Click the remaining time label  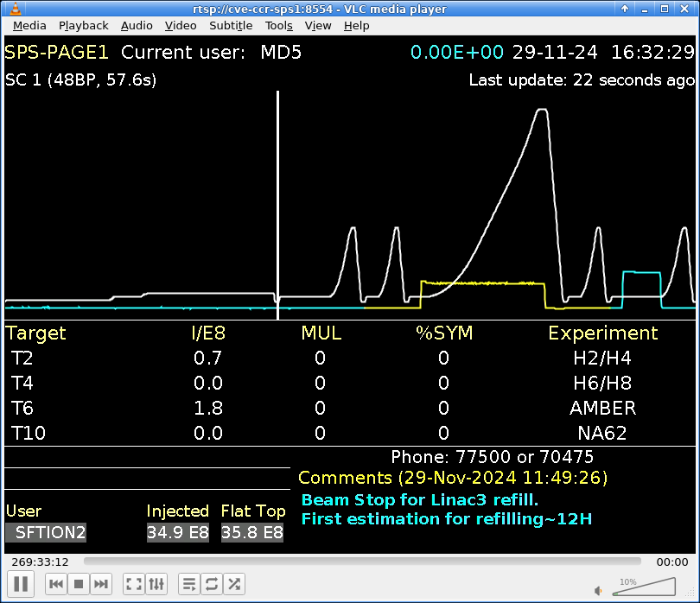click(x=672, y=562)
